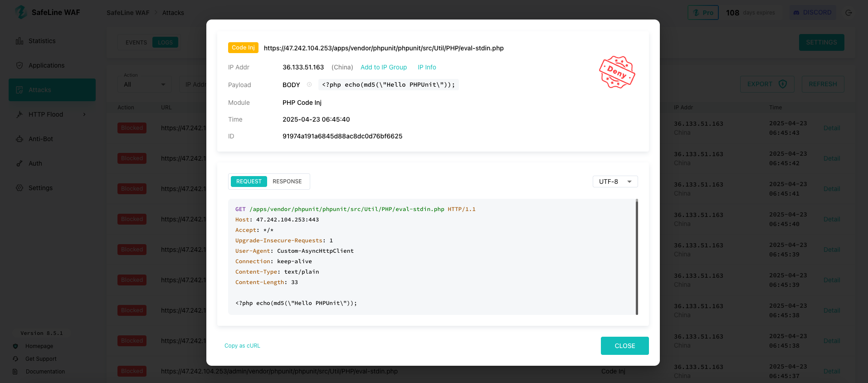Screen dimensions: 868x383
Task: Click the Get Support footer link
Action: click(41, 359)
